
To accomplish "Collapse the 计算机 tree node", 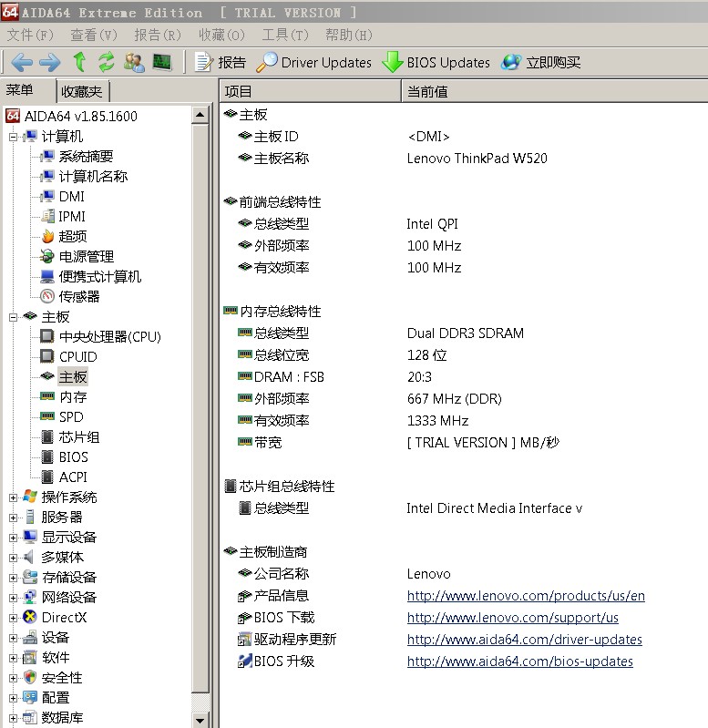I will pos(13,137).
